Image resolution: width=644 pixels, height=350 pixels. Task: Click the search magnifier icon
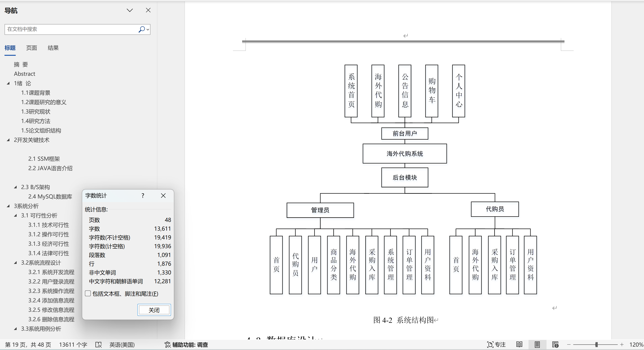click(x=142, y=29)
